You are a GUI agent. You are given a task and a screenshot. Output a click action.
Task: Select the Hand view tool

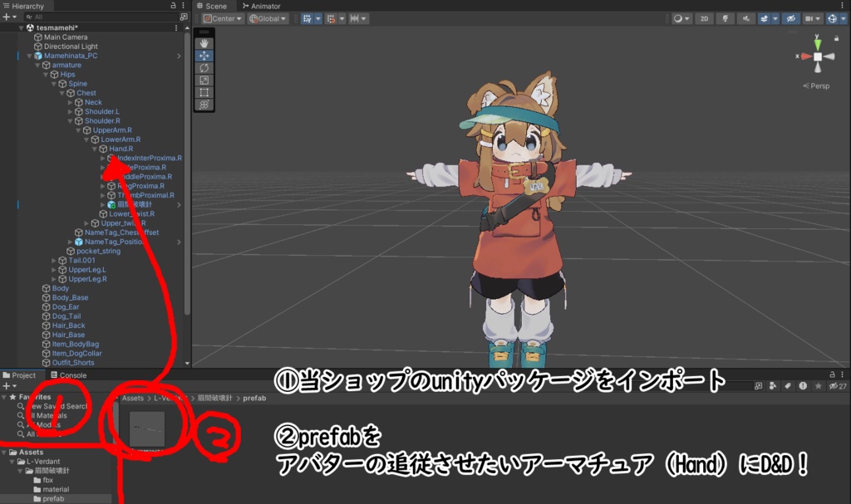click(x=204, y=43)
